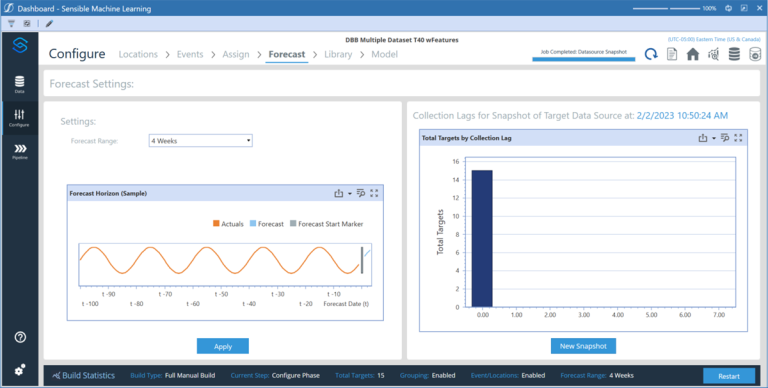Click the dark blue bar at 0.00 lag
This screenshot has height=388, width=768.
482,239
